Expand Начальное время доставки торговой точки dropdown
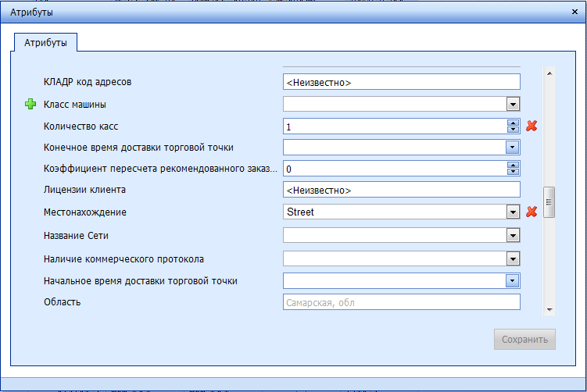Image resolution: width=587 pixels, height=392 pixels. pyautogui.click(x=513, y=280)
